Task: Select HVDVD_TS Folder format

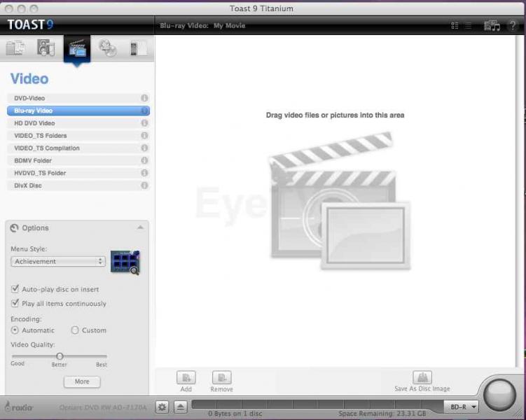Action: pos(78,173)
